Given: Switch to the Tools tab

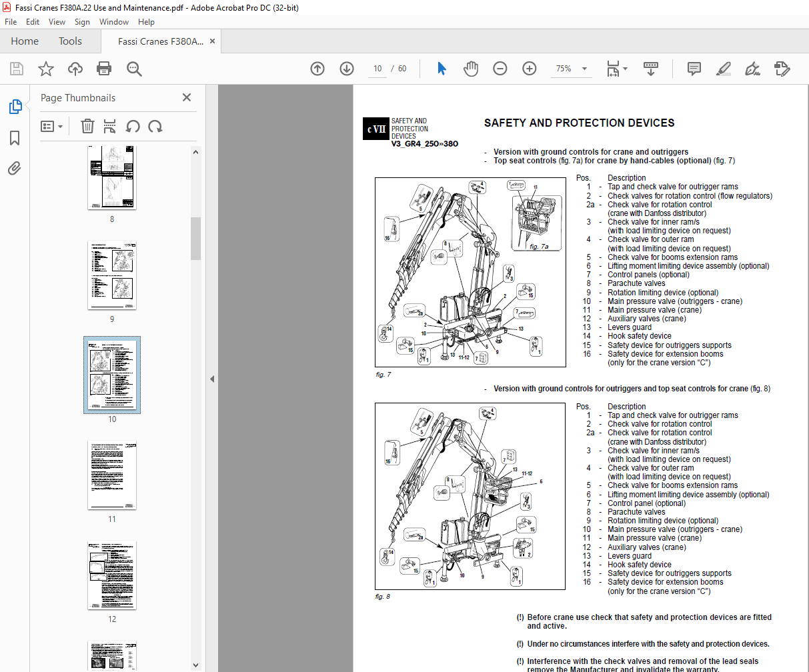Looking at the screenshot, I should 70,41.
